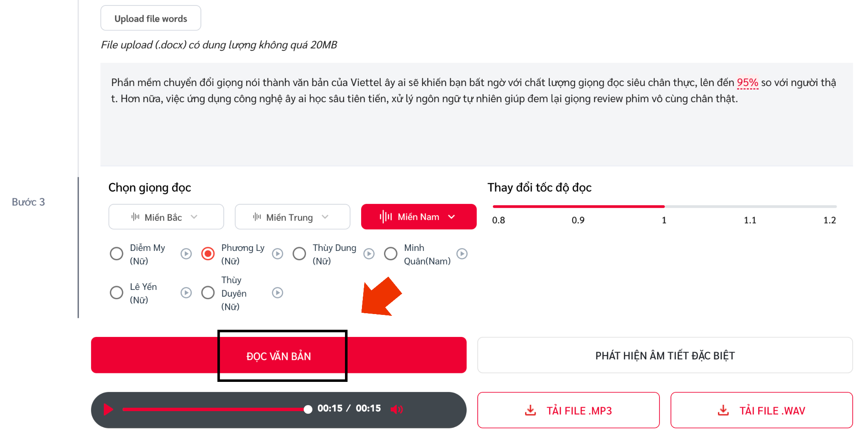Preview Minh Quân voice sample
868x434 pixels.
coord(462,254)
